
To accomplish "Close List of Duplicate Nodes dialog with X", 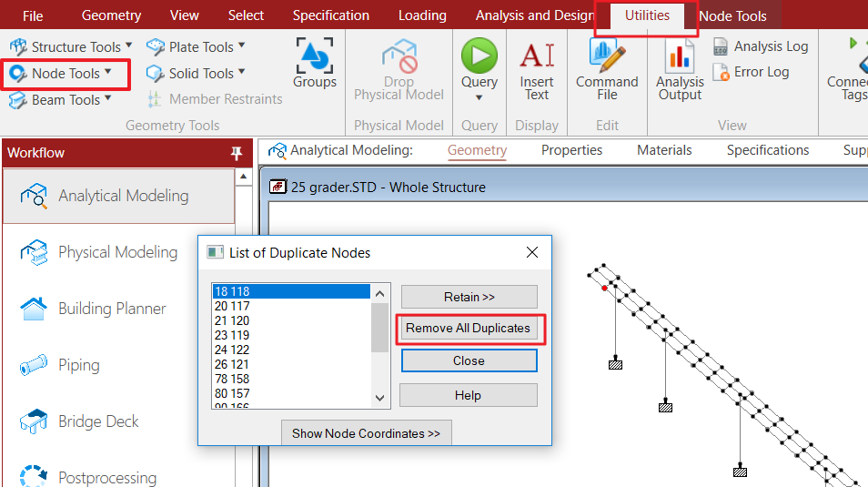I will tap(532, 253).
